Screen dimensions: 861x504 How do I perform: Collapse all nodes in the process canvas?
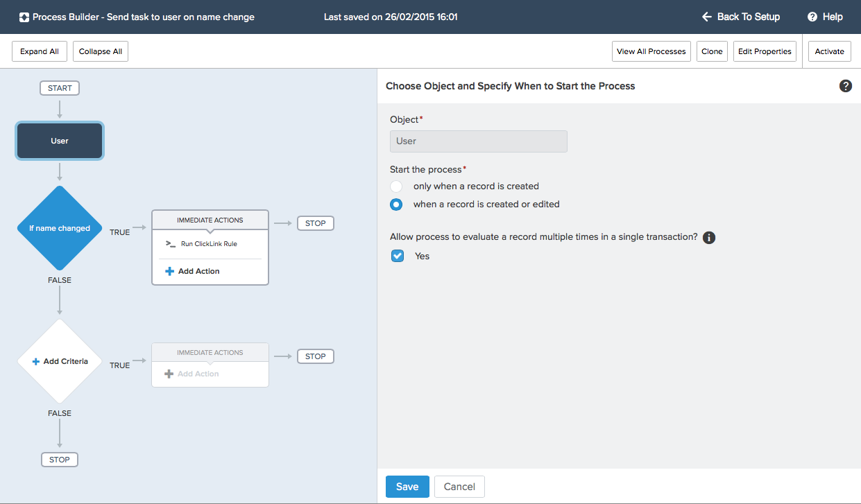100,51
